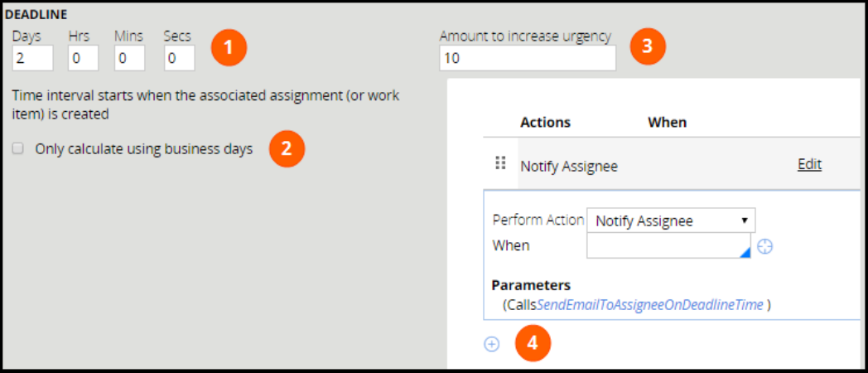Click the add action plus icon
Screen dimensions: 868x373
coord(492,344)
